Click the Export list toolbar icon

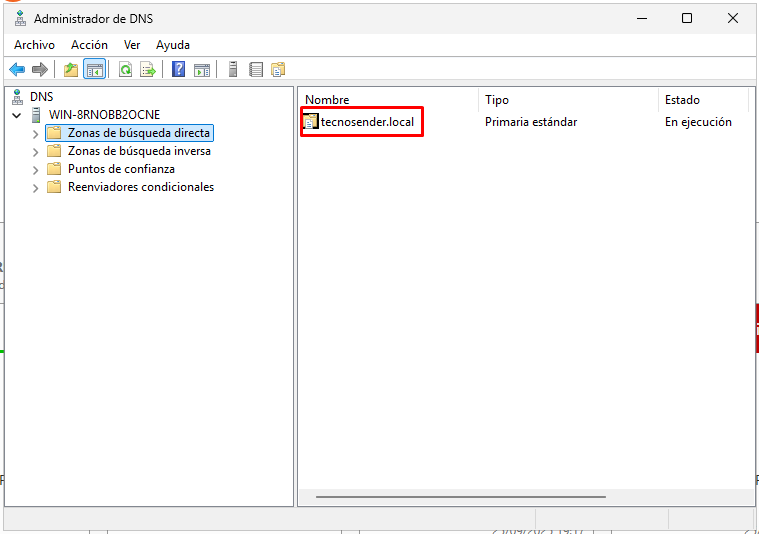[x=147, y=69]
